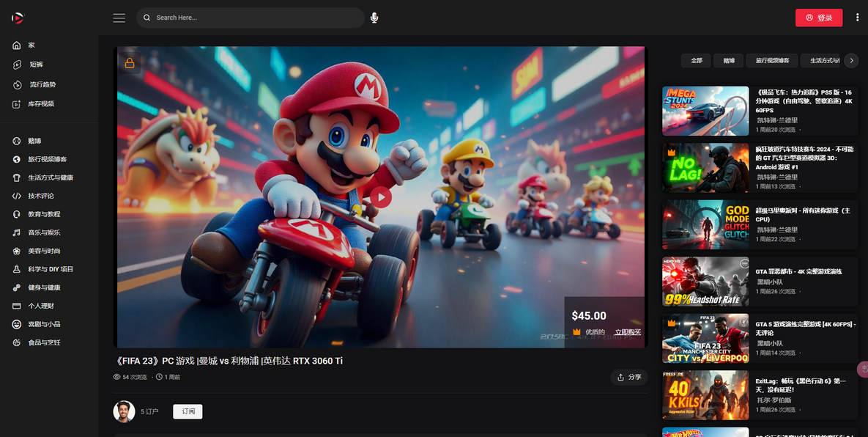This screenshot has height=437, width=868.
Task: Click channel 黑暗小队 under GTA 罪恶都市 video
Action: click(770, 282)
